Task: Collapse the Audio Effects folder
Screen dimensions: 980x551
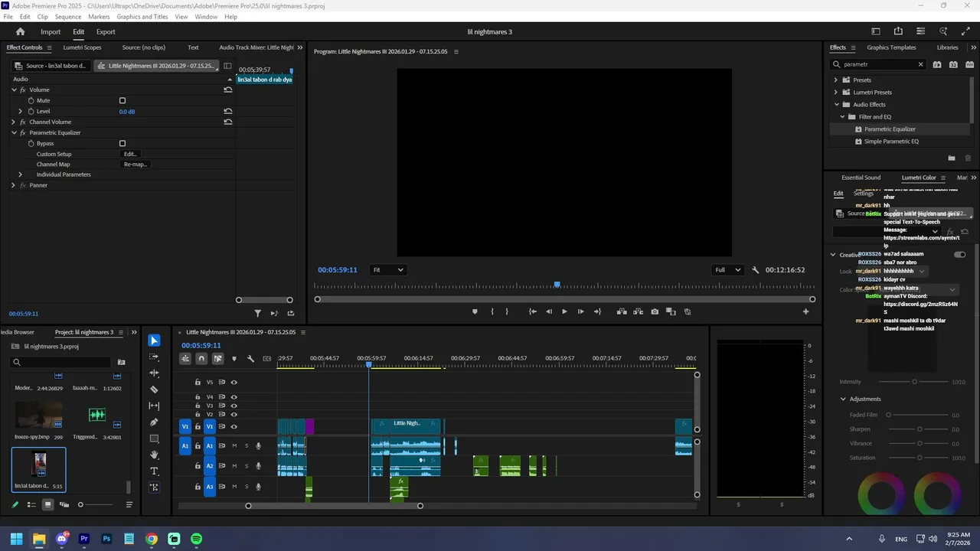Action: pos(836,104)
